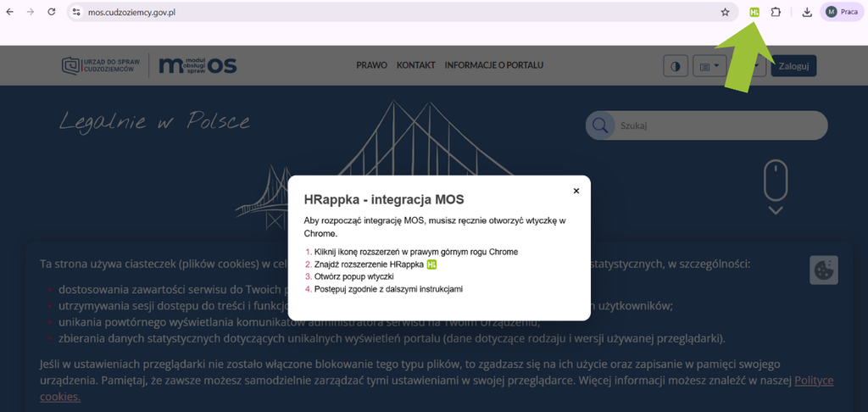Click the magnifier search icon
868x412 pixels.
point(600,125)
